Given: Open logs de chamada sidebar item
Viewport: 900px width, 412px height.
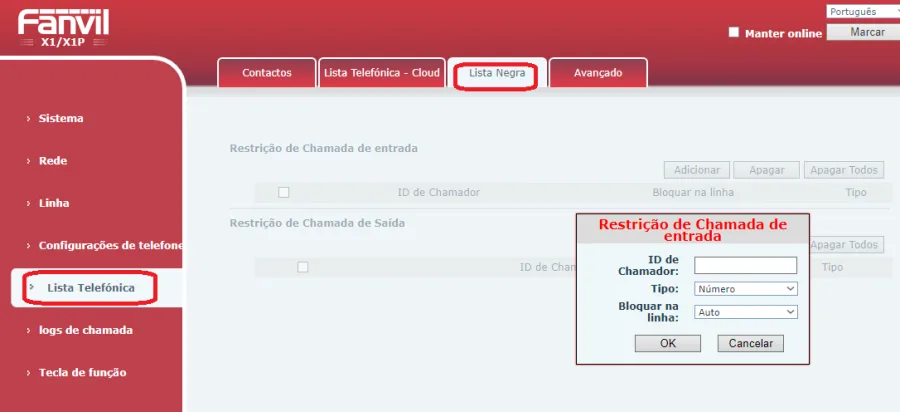Looking at the screenshot, I should point(86,330).
